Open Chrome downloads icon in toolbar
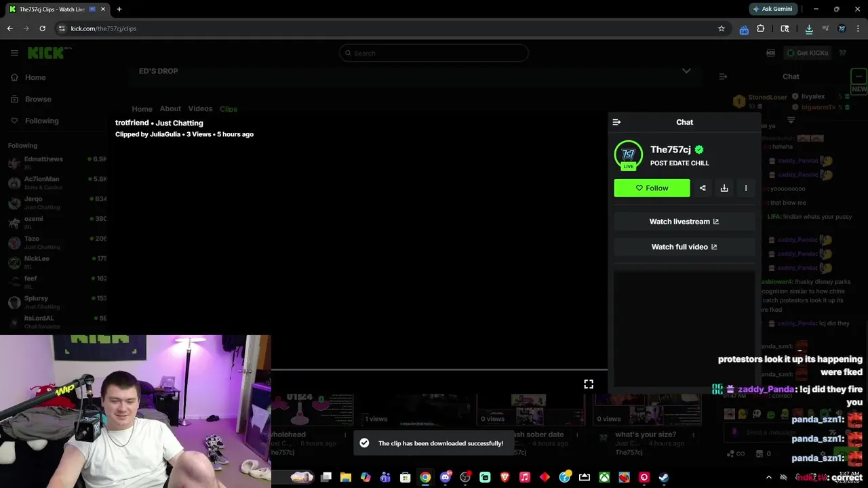The height and width of the screenshot is (488, 868). [x=809, y=28]
